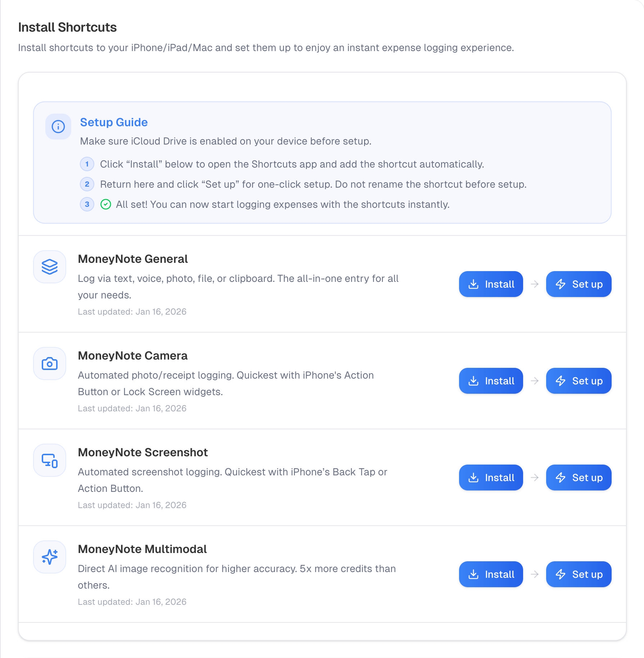The width and height of the screenshot is (644, 658).
Task: Click the Setup Guide info icon
Action: click(x=58, y=127)
